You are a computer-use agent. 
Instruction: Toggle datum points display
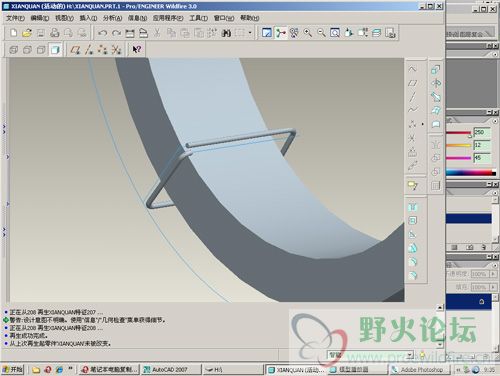click(102, 50)
